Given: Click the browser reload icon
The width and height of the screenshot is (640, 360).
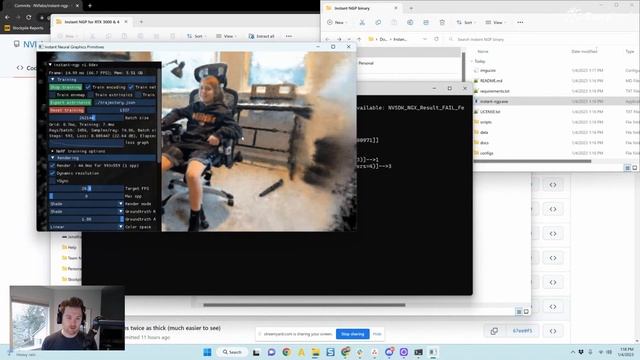Looking at the screenshot, I should [x=29, y=17].
